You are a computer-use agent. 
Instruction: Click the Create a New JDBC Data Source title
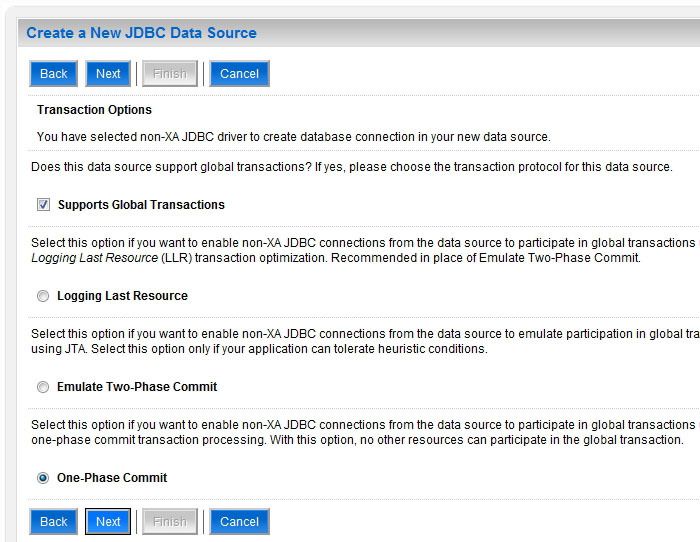tap(142, 33)
